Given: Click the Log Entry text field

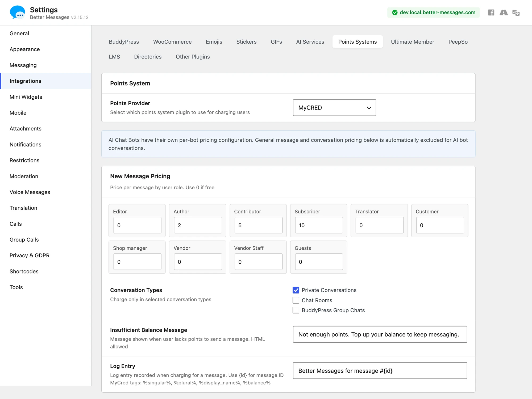Looking at the screenshot, I should point(380,371).
